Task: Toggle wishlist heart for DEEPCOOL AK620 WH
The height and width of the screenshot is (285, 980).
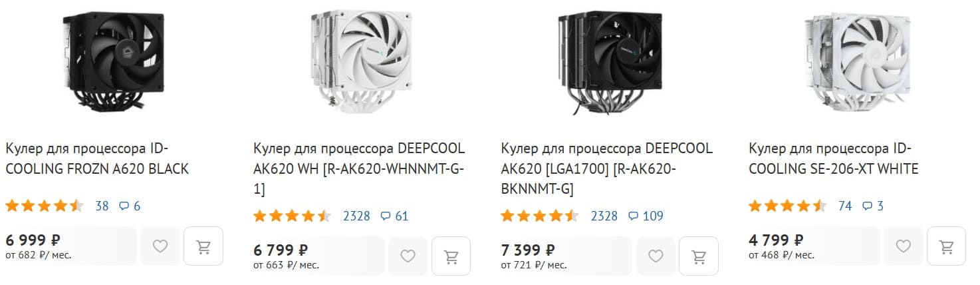Action: coord(408,256)
